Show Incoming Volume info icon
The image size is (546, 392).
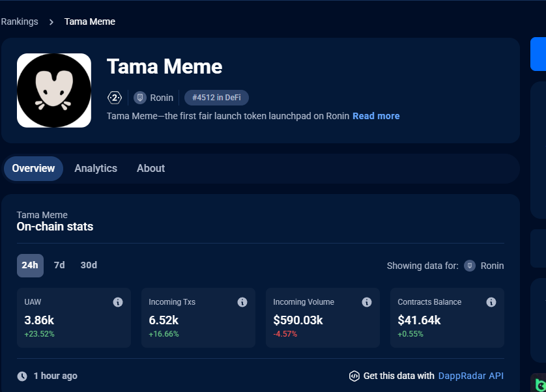(367, 302)
